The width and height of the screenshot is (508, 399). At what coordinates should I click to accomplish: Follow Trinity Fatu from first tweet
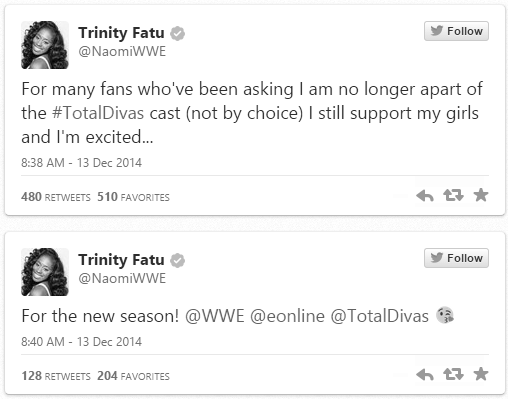[x=456, y=31]
